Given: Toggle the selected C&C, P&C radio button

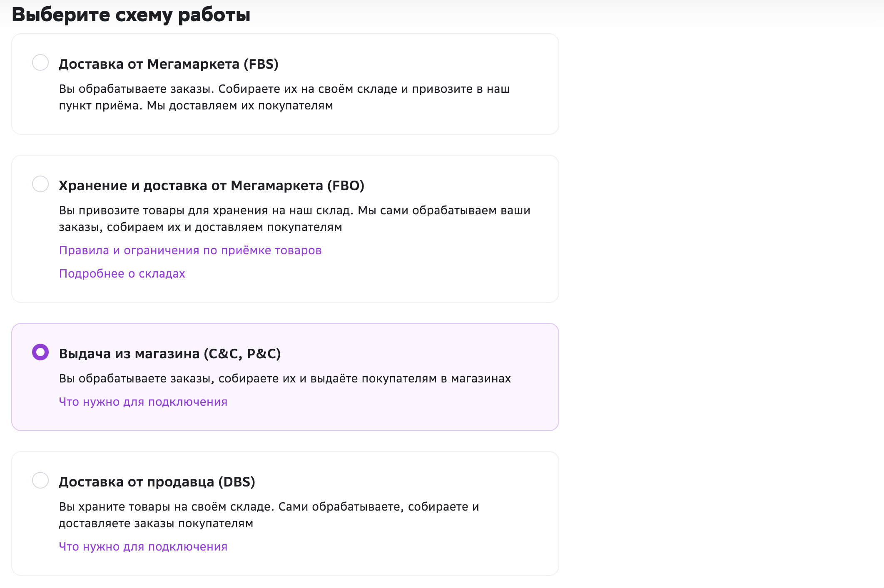Looking at the screenshot, I should [x=40, y=352].
